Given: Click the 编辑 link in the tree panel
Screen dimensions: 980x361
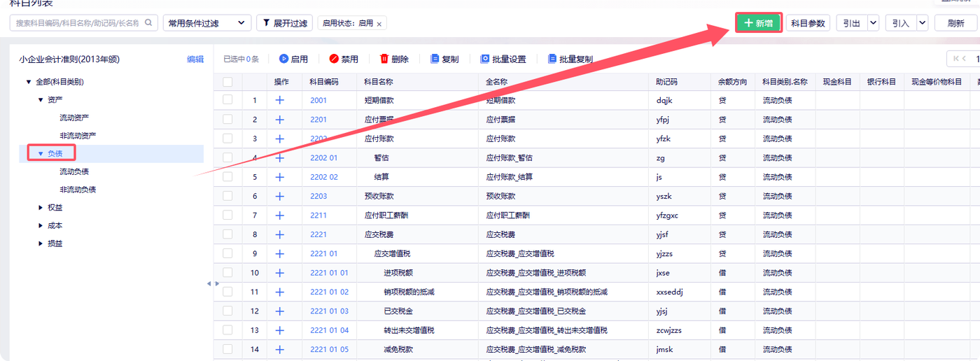Looking at the screenshot, I should [195, 59].
